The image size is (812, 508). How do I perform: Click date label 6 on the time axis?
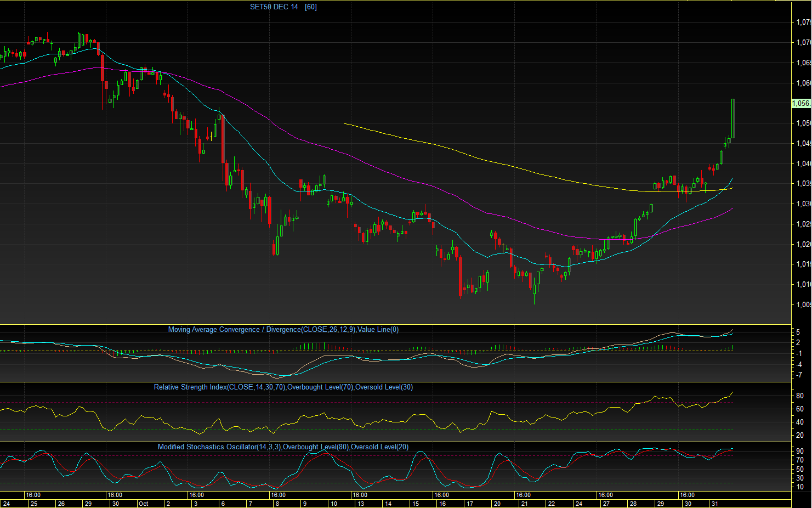pyautogui.click(x=223, y=504)
